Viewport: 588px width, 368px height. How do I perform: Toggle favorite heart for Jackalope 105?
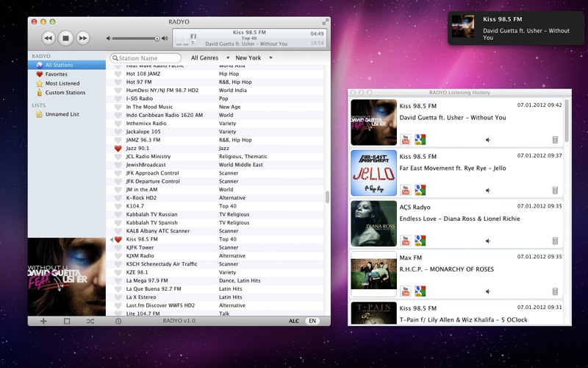(118, 132)
